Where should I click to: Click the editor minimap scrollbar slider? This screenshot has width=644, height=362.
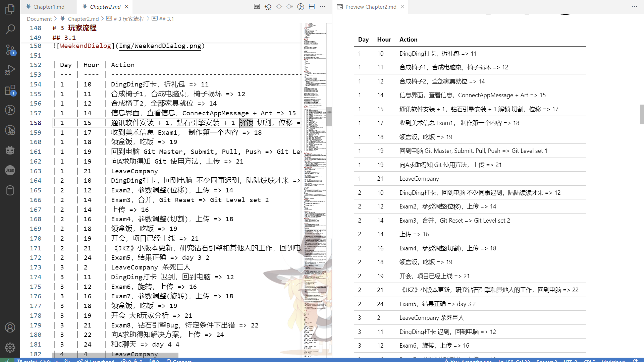click(329, 116)
